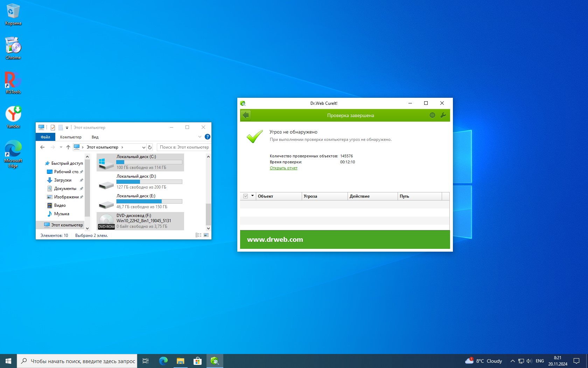Expand the Explorer ribbon chevron

199,137
